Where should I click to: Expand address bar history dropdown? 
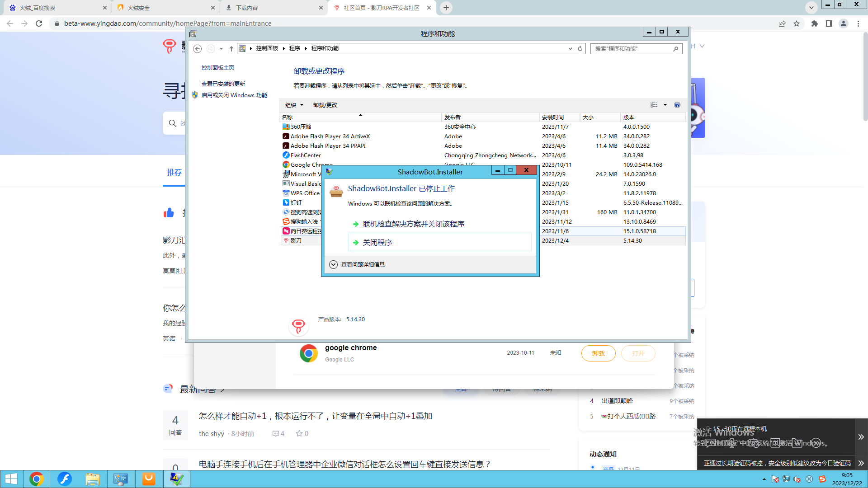click(570, 49)
